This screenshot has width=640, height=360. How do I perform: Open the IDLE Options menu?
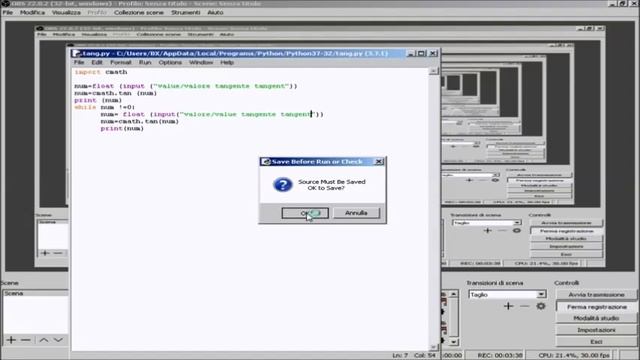pos(170,62)
